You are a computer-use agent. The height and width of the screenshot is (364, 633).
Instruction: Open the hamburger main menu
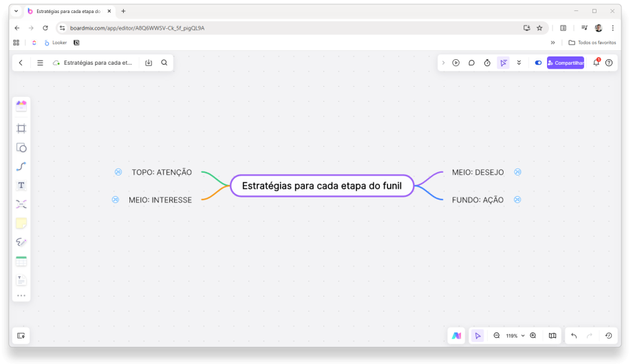40,63
